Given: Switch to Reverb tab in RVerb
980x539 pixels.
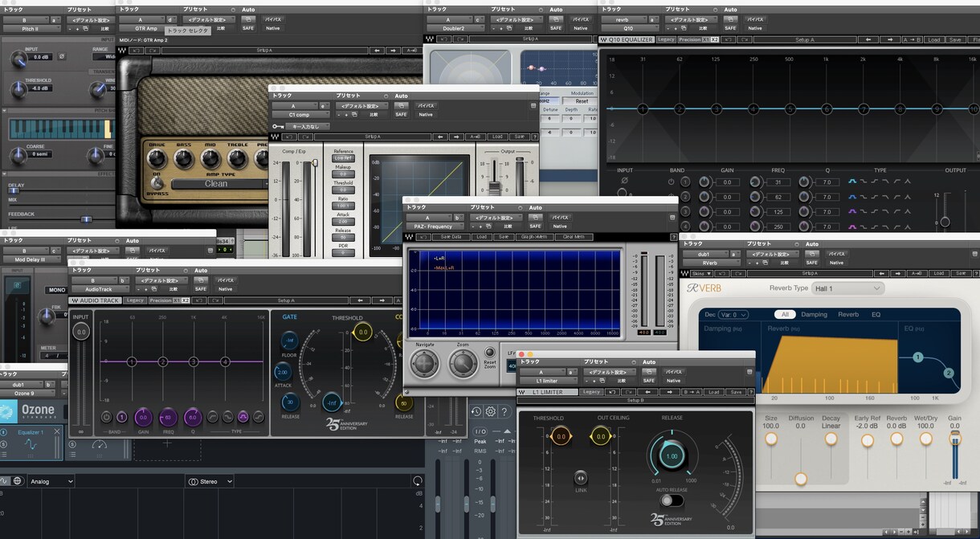Looking at the screenshot, I should [848, 315].
